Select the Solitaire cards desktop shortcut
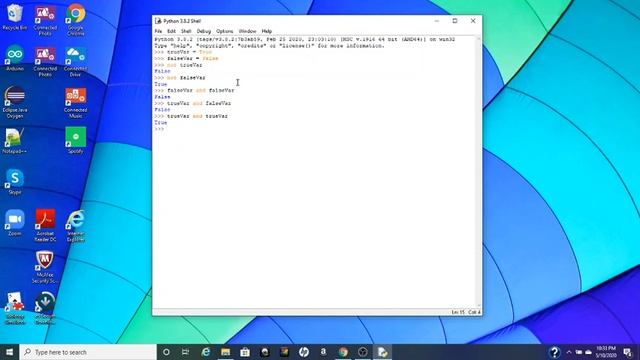Screen dimensions: 640x360 15,308
